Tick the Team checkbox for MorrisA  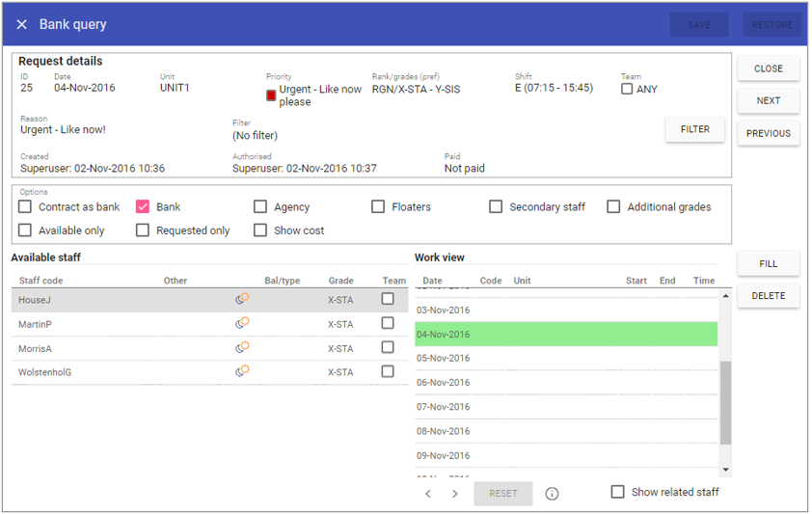(x=388, y=347)
